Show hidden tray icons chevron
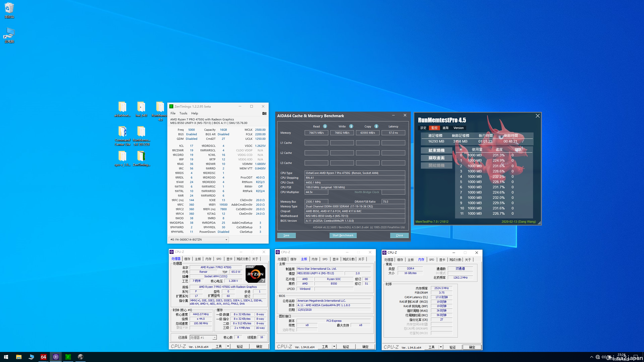The image size is (644, 362). coord(591,357)
